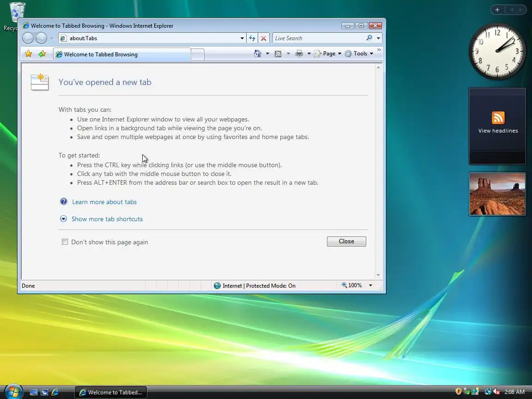Expand the Print options dropdown arrow
Viewport: 532px width, 399px height.
pos(309,54)
